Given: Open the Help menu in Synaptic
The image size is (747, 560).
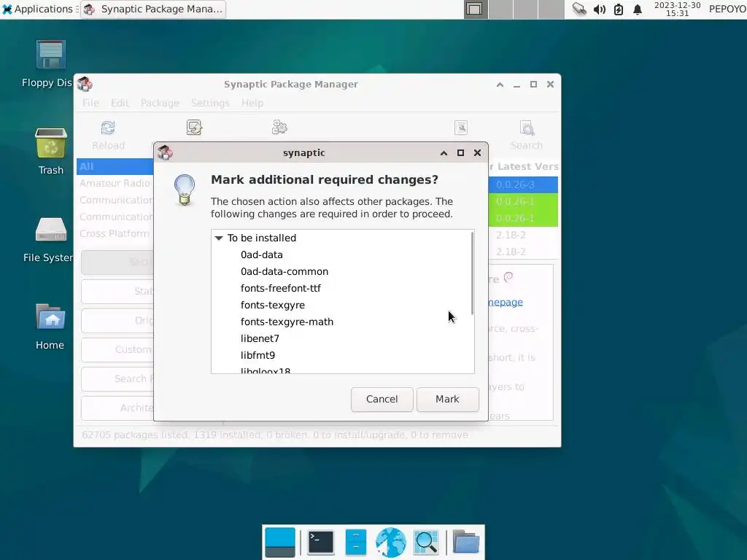Looking at the screenshot, I should [252, 103].
